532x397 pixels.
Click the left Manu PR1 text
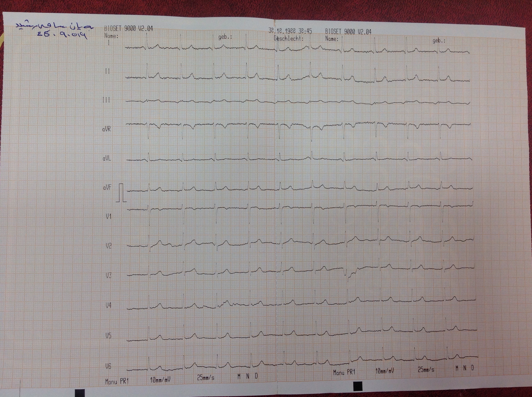pos(117,381)
